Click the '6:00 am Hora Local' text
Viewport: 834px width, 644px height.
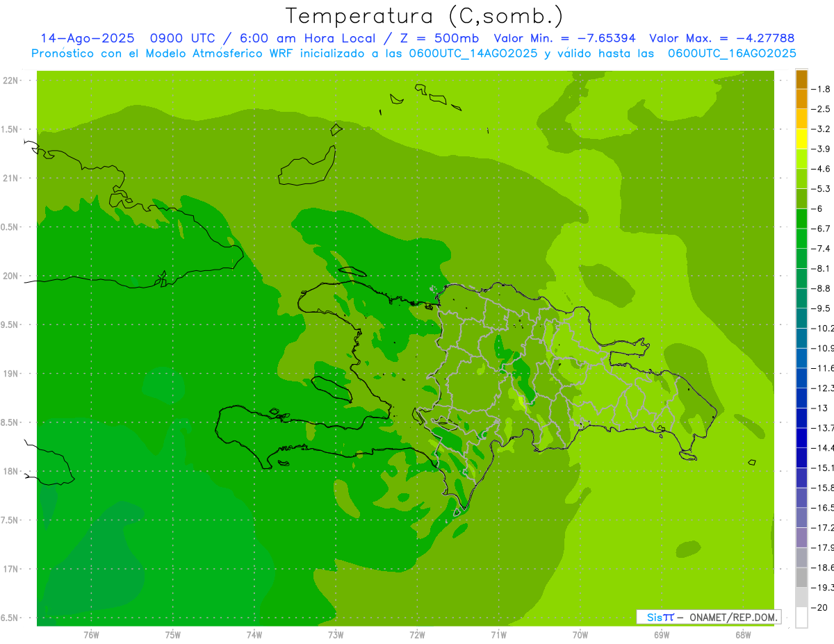point(309,38)
